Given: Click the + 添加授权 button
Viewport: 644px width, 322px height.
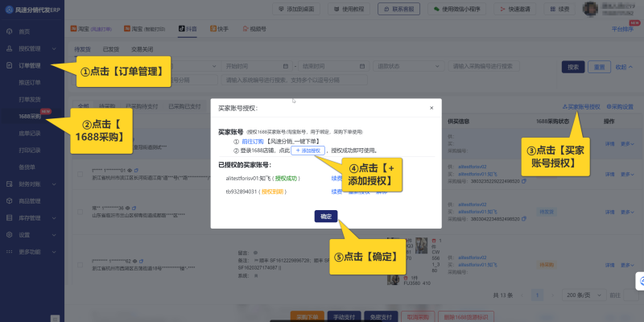Looking at the screenshot, I should pos(308,151).
